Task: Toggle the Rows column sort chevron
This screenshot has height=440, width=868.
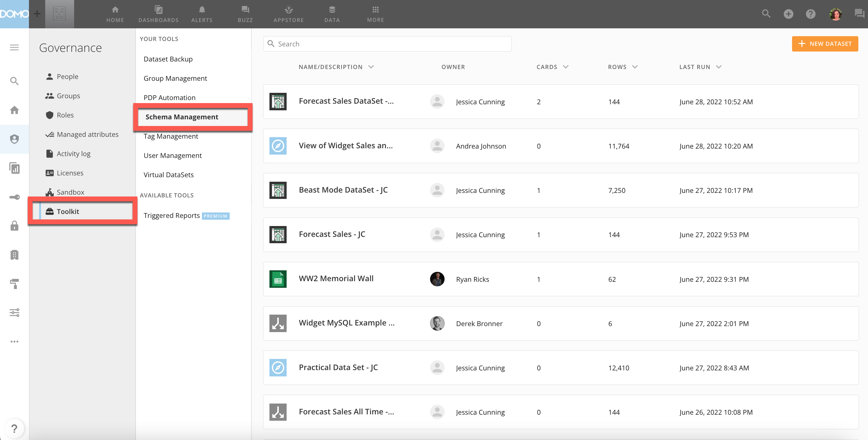Action: [x=635, y=67]
